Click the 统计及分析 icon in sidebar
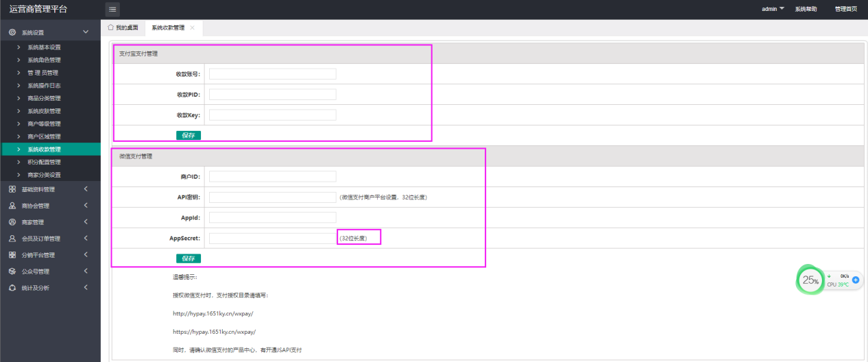868x362 pixels. coord(12,288)
